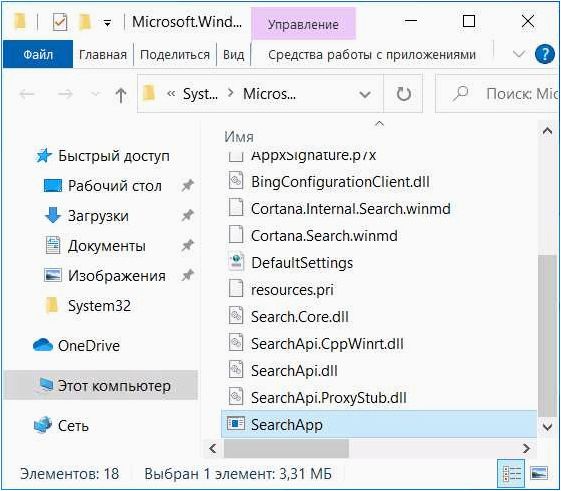Open the Средства работы с приложениями tab

pyautogui.click(x=372, y=55)
